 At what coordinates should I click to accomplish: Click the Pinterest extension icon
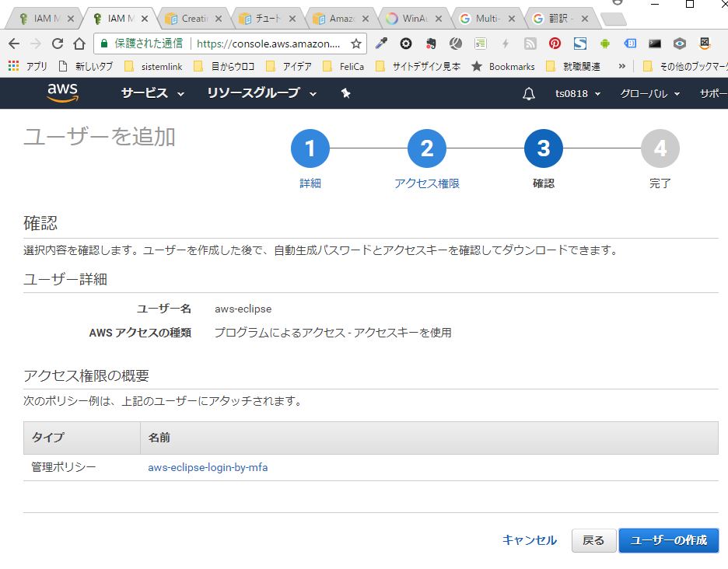(x=555, y=44)
